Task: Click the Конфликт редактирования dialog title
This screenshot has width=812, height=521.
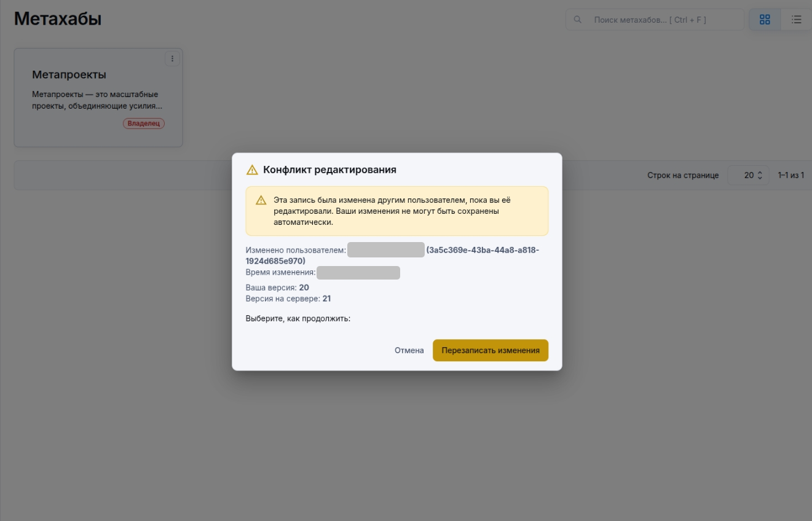Action: click(x=329, y=170)
